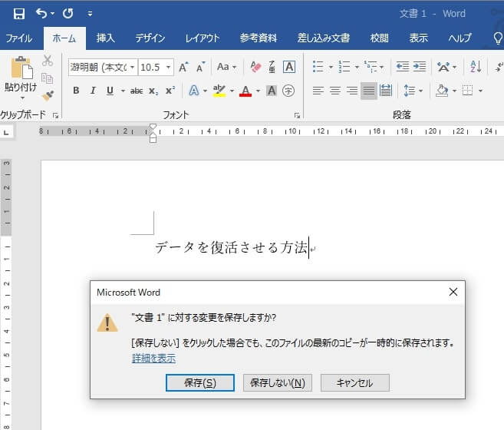Undo the last action
Viewport: 504px width, 430px height.
click(x=41, y=14)
